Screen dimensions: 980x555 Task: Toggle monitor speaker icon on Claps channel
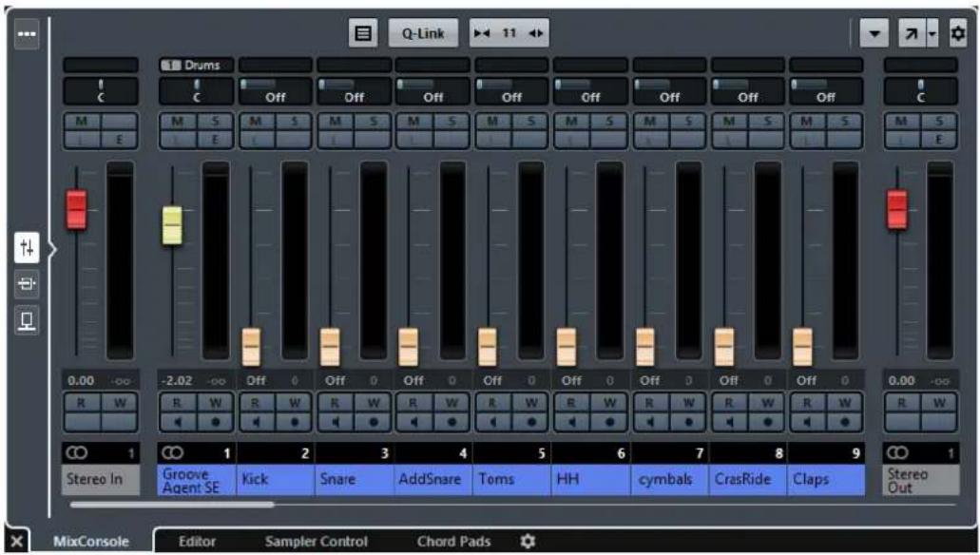pyautogui.click(x=808, y=422)
